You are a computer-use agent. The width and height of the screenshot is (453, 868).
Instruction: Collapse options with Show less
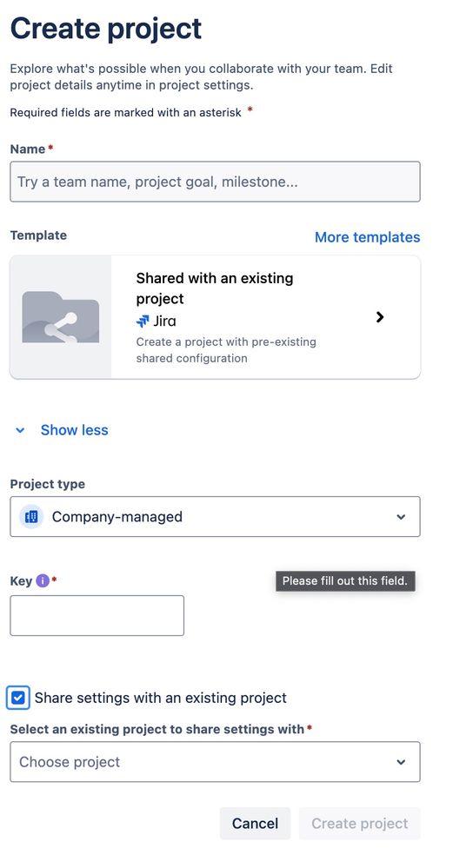click(x=74, y=430)
